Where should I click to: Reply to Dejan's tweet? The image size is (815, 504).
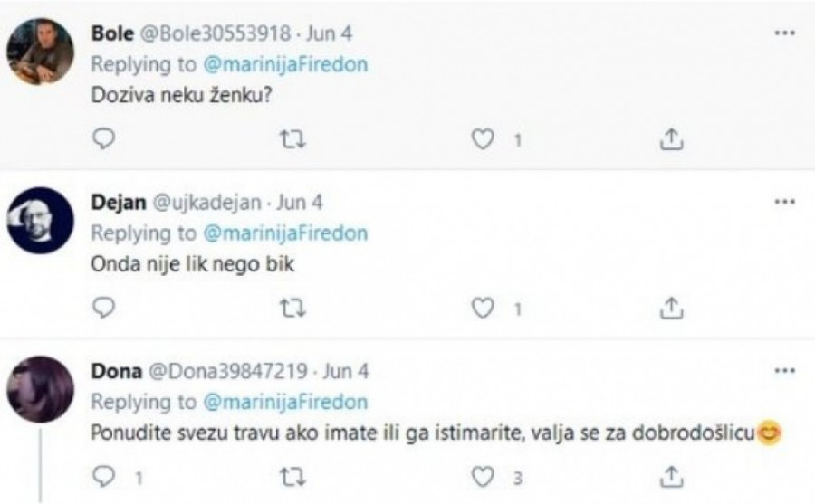click(107, 308)
